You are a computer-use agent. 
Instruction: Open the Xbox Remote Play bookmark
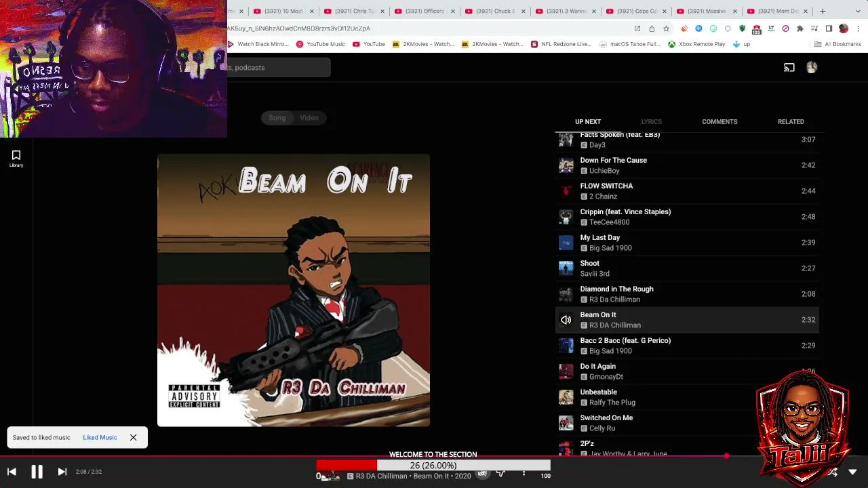pyautogui.click(x=696, y=44)
